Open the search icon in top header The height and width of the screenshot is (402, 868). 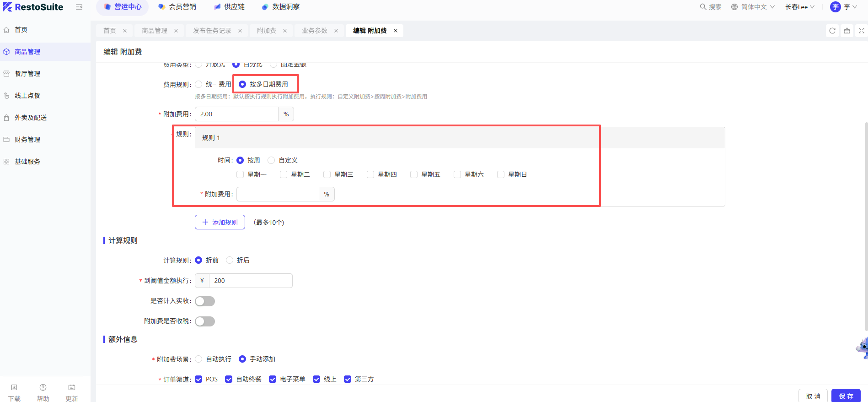(703, 7)
